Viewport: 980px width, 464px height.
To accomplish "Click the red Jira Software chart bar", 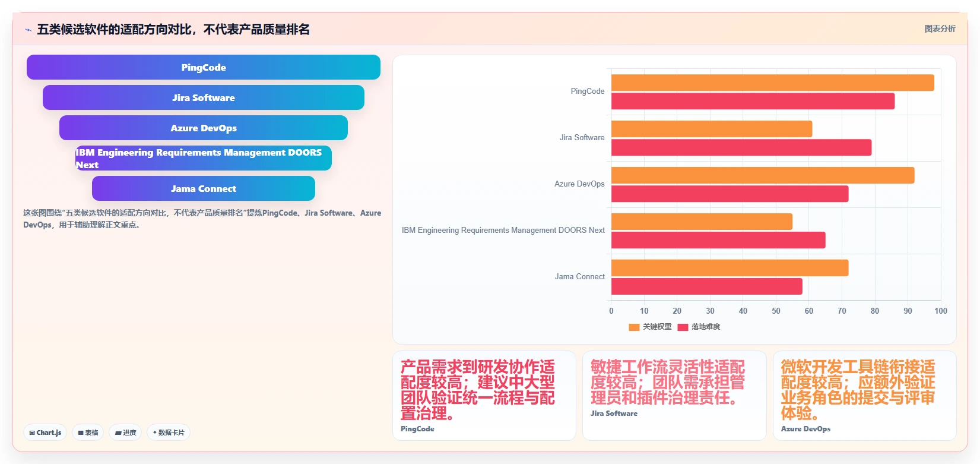I will 741,147.
